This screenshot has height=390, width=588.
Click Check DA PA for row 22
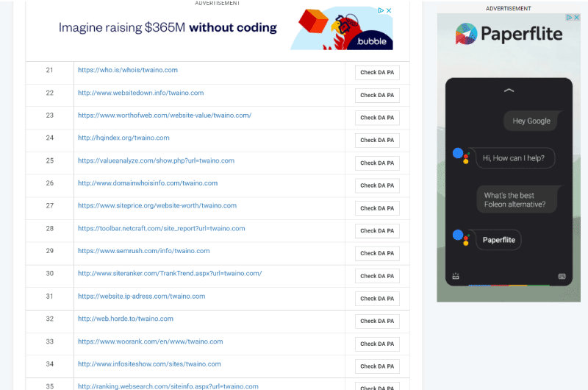(377, 96)
